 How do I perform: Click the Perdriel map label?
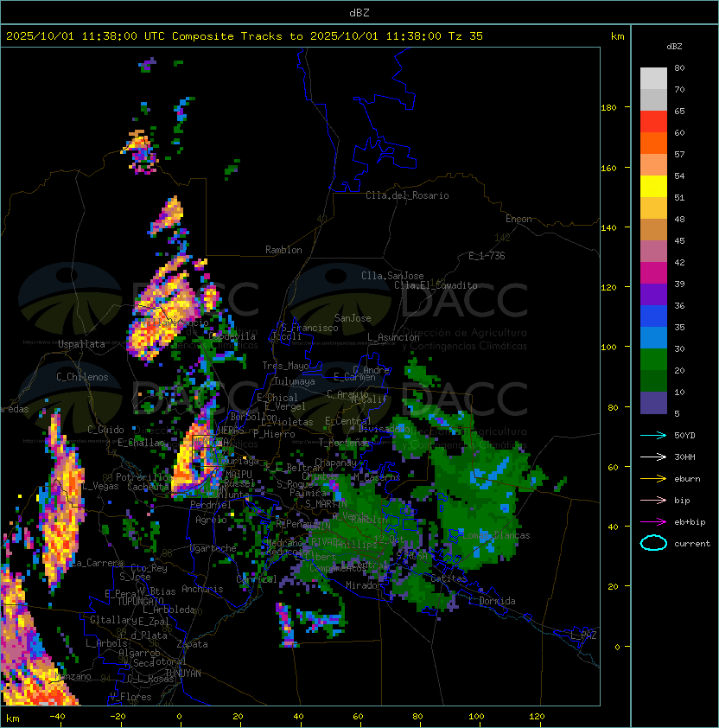211,505
